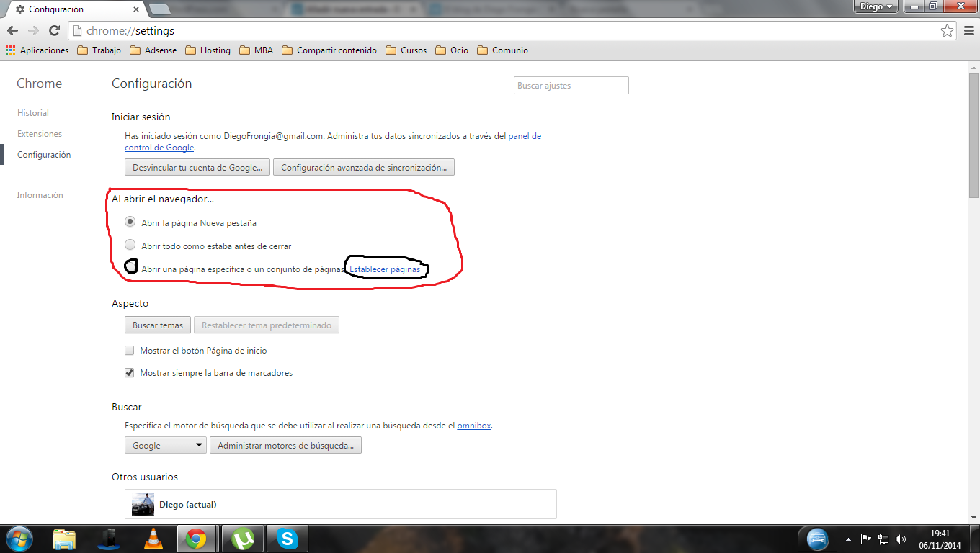This screenshot has width=980, height=553.
Task: Go to Historial in the sidebar
Action: coord(33,113)
